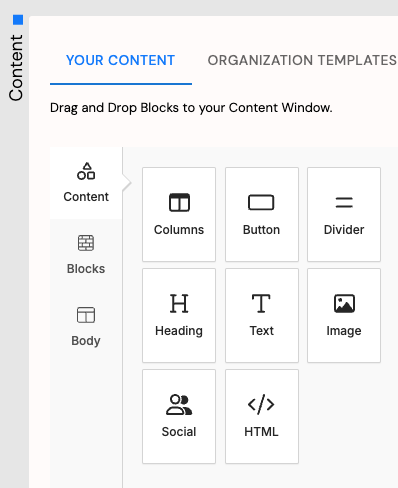This screenshot has height=488, width=398.
Task: Click the Heading label text
Action: pyautogui.click(x=179, y=331)
